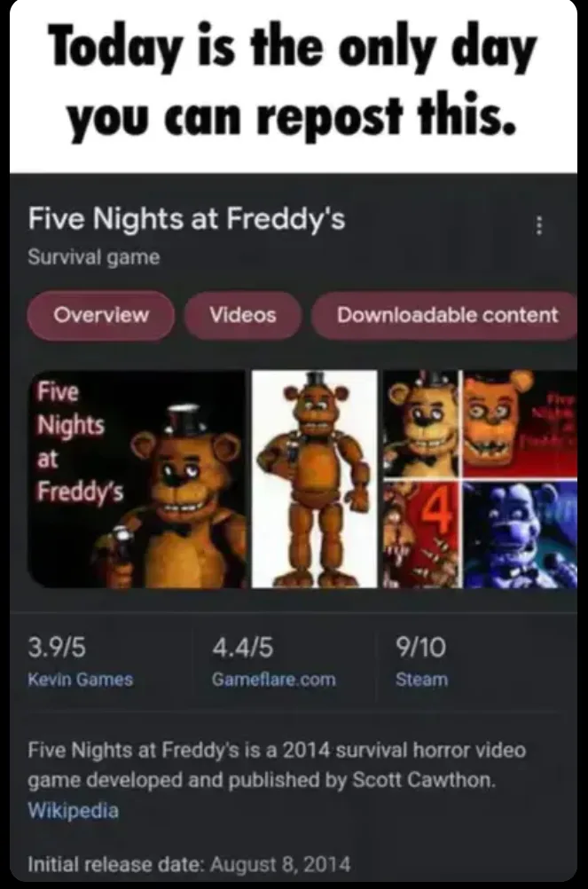Open the thumbnail with red number 4
The image size is (588, 889).
[419, 535]
